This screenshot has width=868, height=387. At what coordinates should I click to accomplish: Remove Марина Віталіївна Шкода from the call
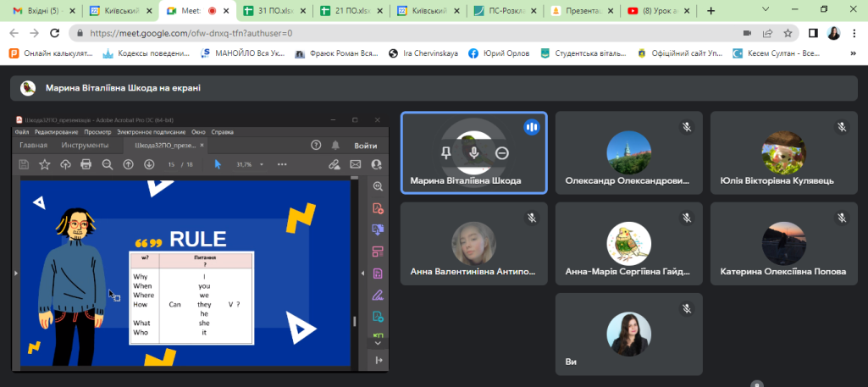[502, 153]
